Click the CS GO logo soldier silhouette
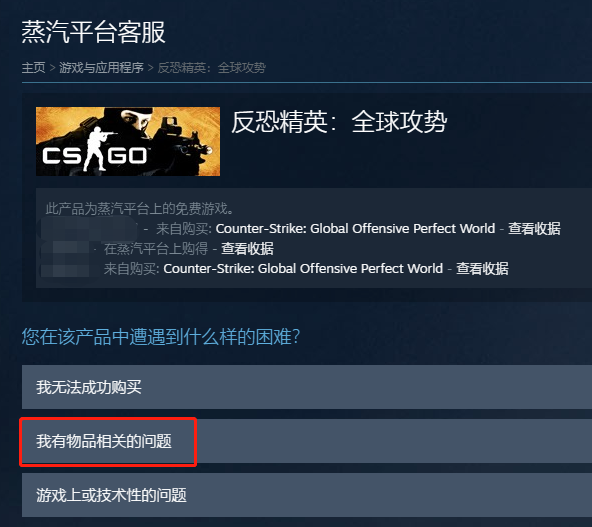This screenshot has width=592, height=527. point(95,149)
